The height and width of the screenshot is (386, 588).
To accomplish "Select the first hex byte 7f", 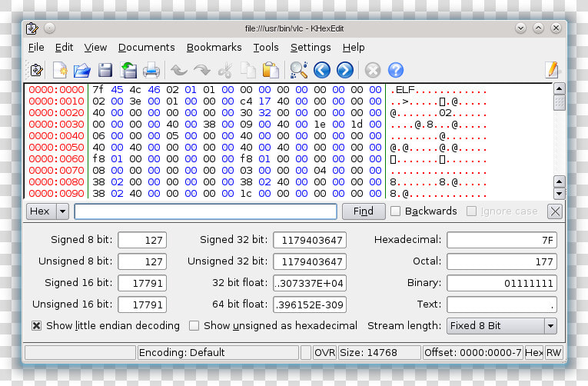I will coord(98,90).
